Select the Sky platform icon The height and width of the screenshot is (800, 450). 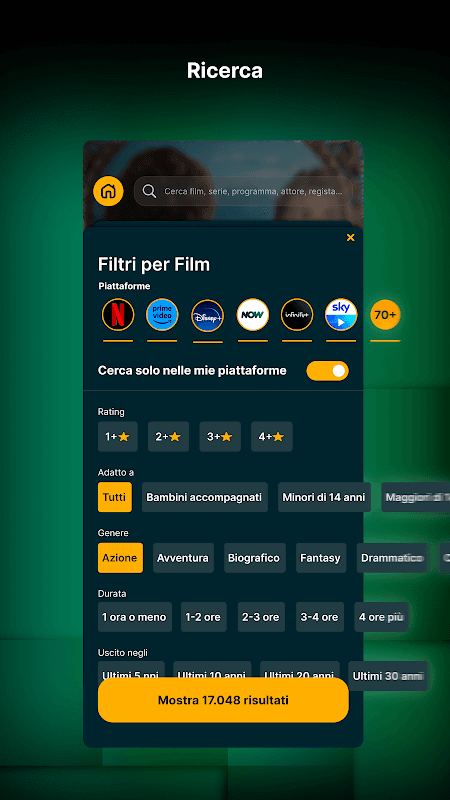pos(341,315)
